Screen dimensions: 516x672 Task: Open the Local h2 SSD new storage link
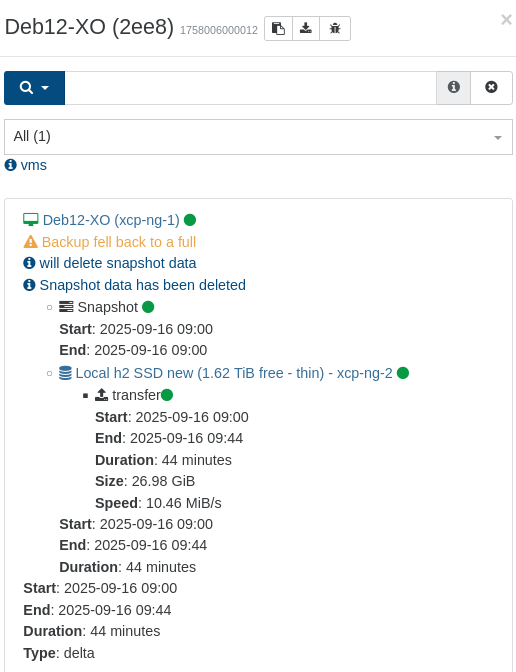234,373
